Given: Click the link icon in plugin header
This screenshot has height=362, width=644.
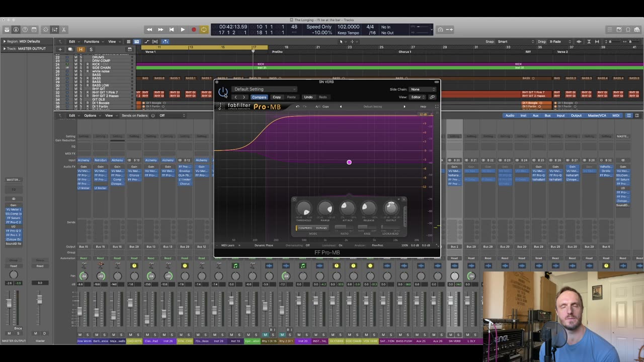Looking at the screenshot, I should point(432,97).
